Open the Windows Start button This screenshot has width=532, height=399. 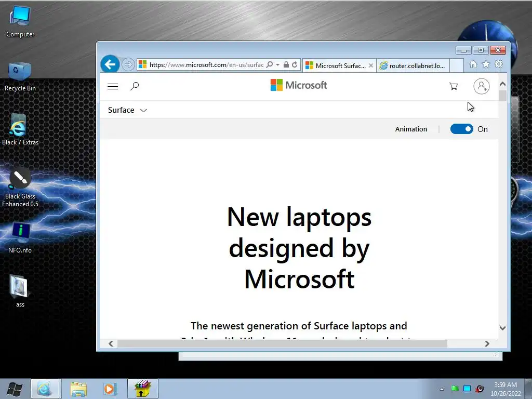point(15,389)
